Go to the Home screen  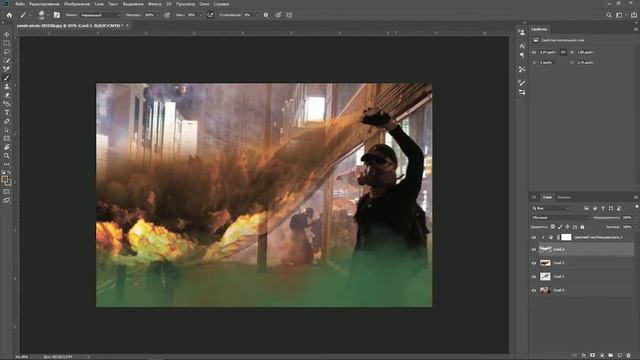[9, 15]
